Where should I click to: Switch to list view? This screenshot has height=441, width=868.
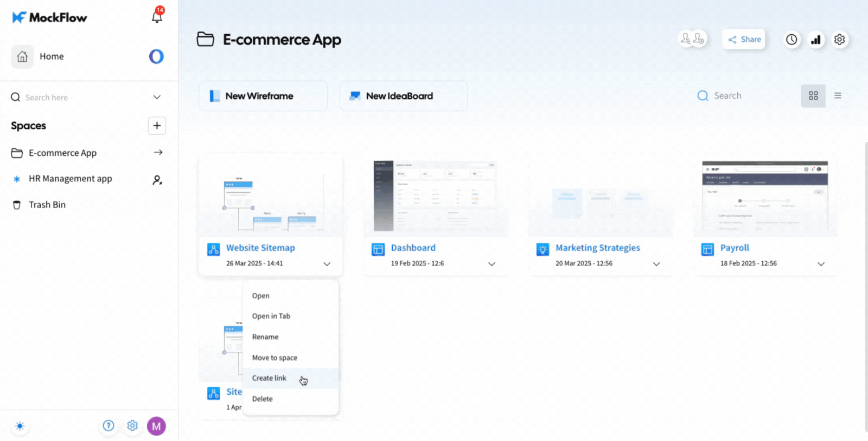(838, 96)
